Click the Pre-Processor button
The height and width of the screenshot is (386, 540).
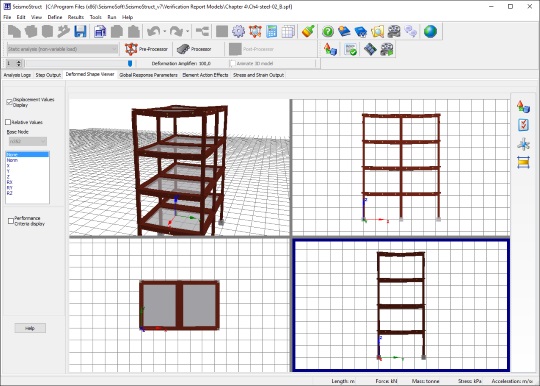pyautogui.click(x=146, y=49)
